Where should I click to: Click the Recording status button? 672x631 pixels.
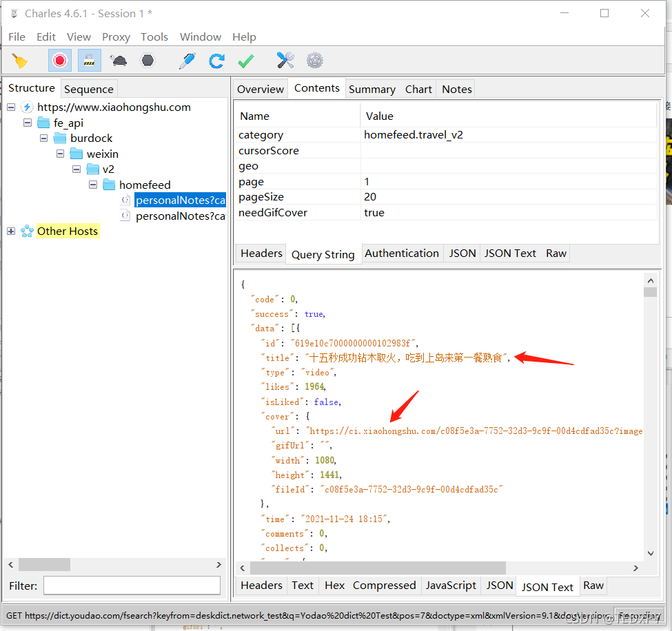click(x=639, y=615)
